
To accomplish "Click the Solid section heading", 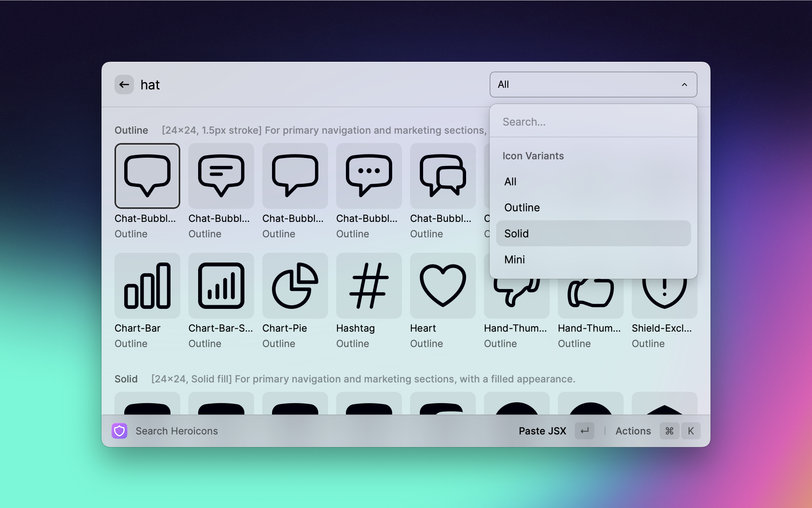I will click(126, 379).
